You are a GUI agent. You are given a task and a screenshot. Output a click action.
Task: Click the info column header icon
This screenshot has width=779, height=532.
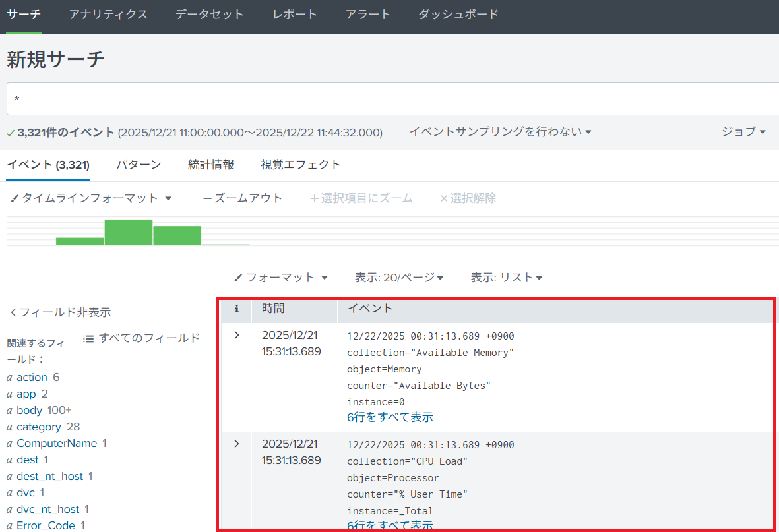click(x=236, y=309)
